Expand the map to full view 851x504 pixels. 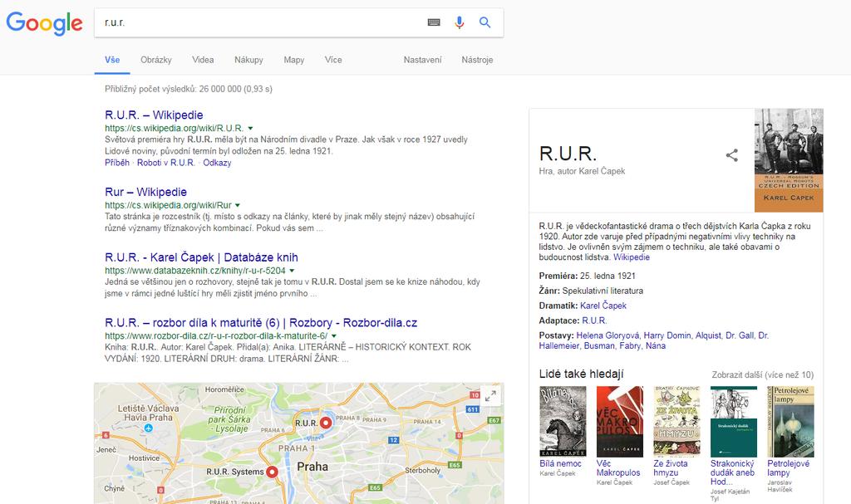pyautogui.click(x=490, y=396)
